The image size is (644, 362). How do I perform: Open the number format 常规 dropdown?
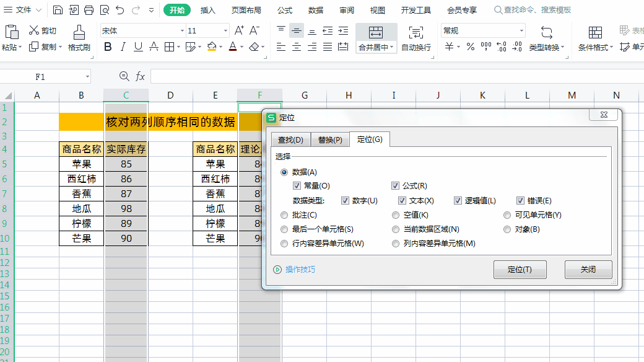click(x=521, y=31)
